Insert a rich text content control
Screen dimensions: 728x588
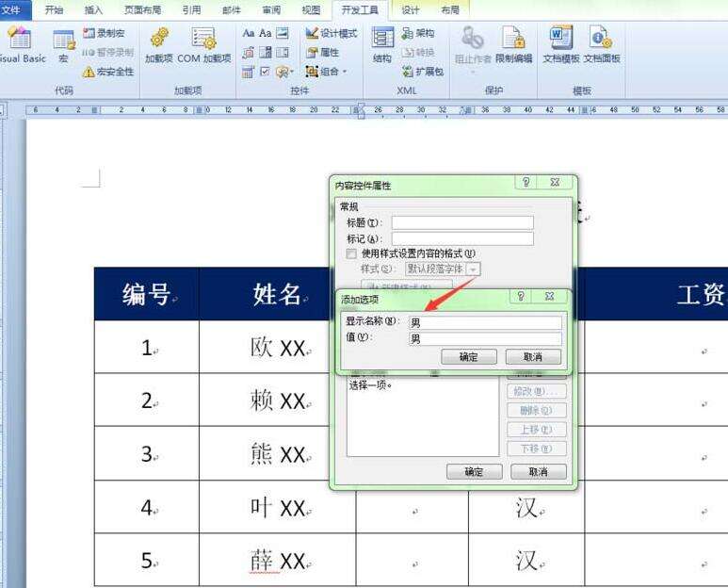(249, 33)
